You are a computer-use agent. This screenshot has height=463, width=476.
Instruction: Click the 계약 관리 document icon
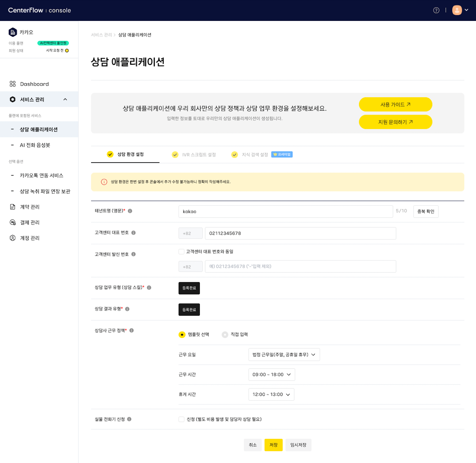[13, 207]
